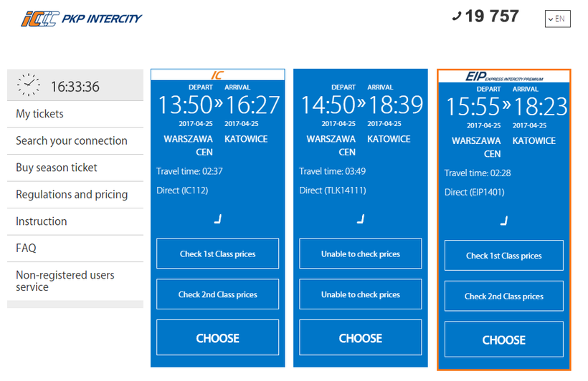The width and height of the screenshot is (588, 381).
Task: Click the seat icon on EIP1401 card
Action: coord(504,221)
